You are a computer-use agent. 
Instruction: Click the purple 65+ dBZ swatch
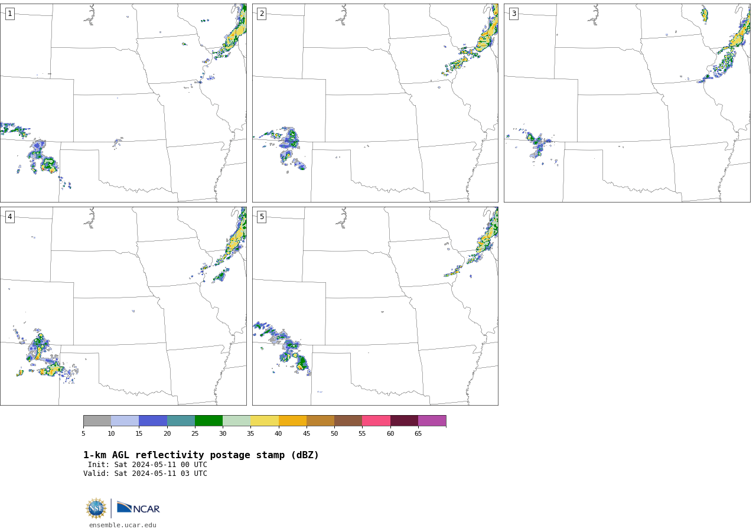coord(432,421)
